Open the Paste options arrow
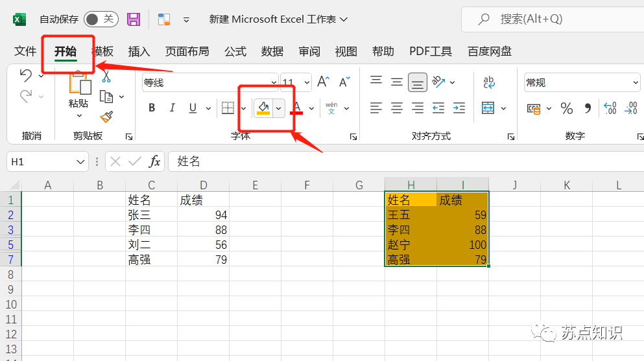The image size is (644, 361). [79, 115]
